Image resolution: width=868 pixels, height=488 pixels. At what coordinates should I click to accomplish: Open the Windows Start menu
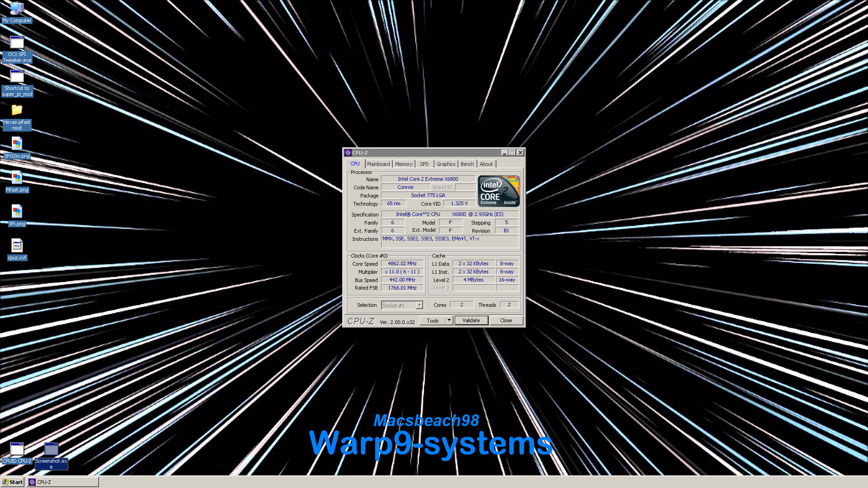click(x=12, y=482)
